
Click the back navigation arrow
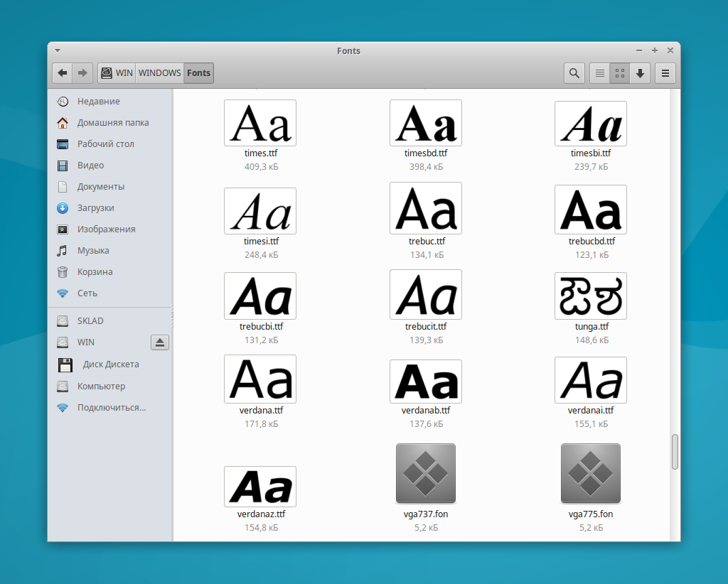(63, 72)
